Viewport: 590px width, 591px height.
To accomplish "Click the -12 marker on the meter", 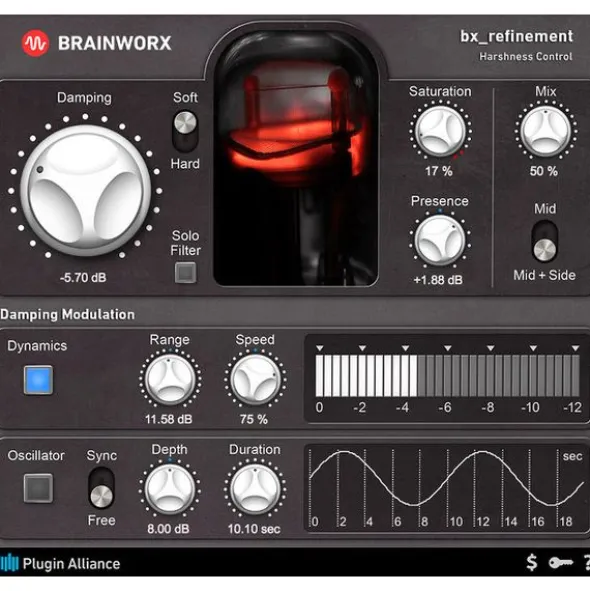I will pos(572,407).
